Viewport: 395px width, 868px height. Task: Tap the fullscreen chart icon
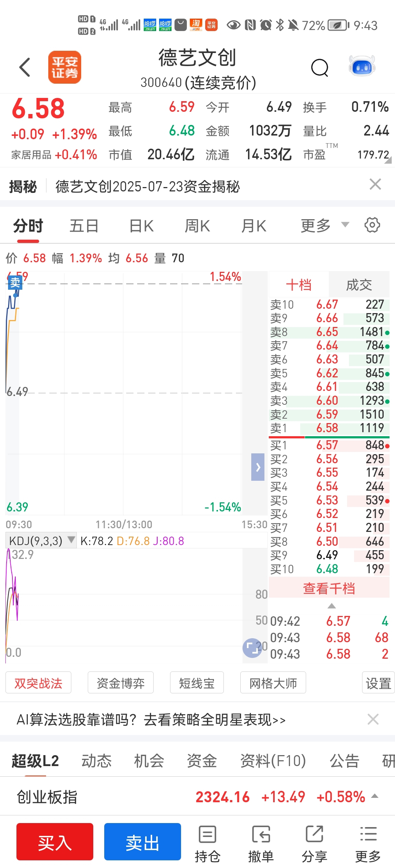point(252,648)
